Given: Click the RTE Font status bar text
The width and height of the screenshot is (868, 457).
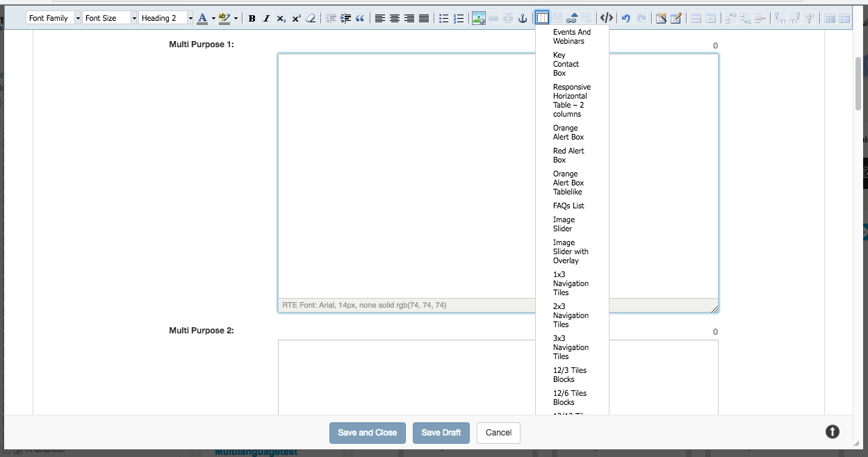Looking at the screenshot, I should pyautogui.click(x=364, y=306).
